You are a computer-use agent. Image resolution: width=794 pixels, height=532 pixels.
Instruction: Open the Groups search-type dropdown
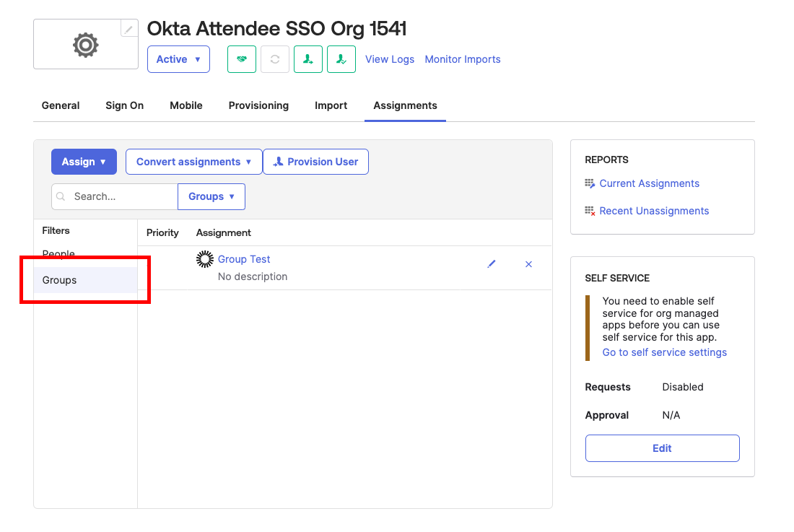coord(211,196)
